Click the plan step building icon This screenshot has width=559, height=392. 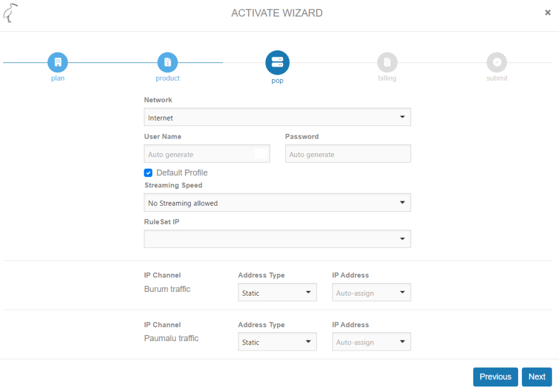(58, 62)
